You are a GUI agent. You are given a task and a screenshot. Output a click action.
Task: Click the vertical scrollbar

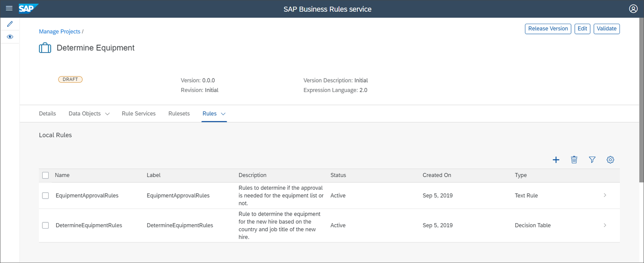pyautogui.click(x=641, y=100)
